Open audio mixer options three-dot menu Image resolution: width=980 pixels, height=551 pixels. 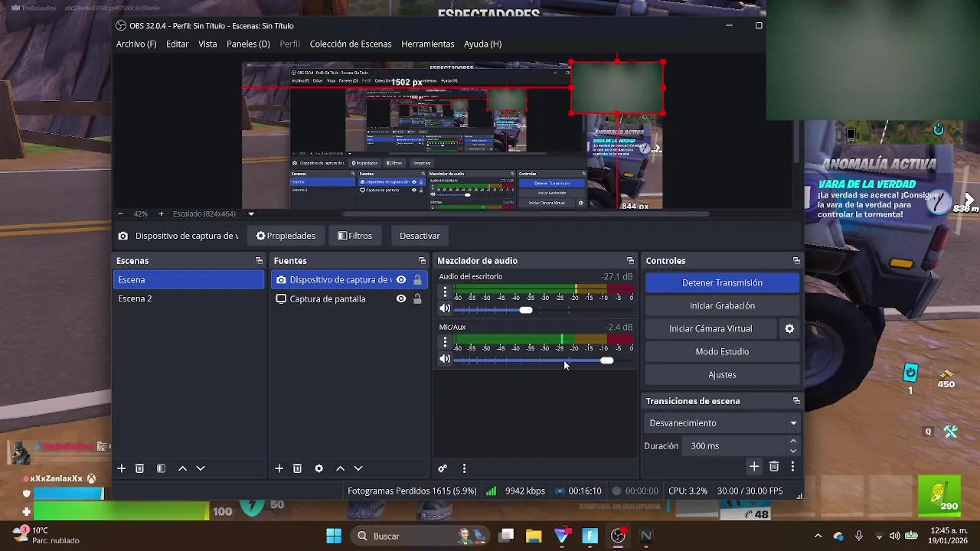point(464,468)
